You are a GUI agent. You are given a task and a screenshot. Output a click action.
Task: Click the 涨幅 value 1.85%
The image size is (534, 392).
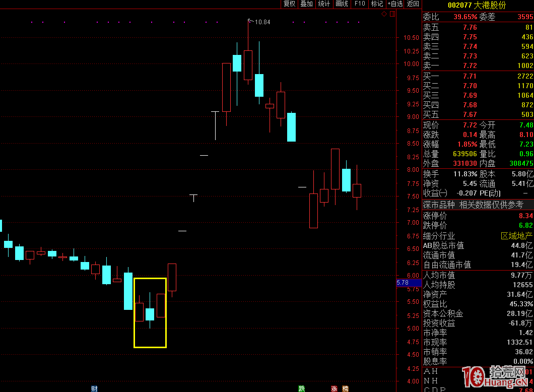coord(468,144)
